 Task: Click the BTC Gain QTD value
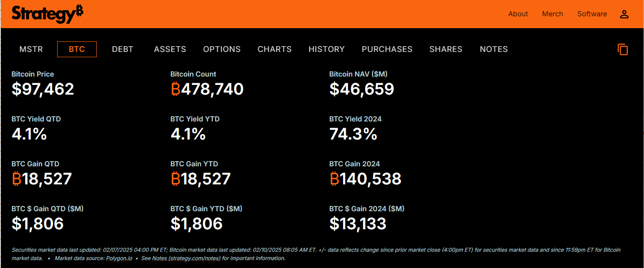[x=42, y=179]
